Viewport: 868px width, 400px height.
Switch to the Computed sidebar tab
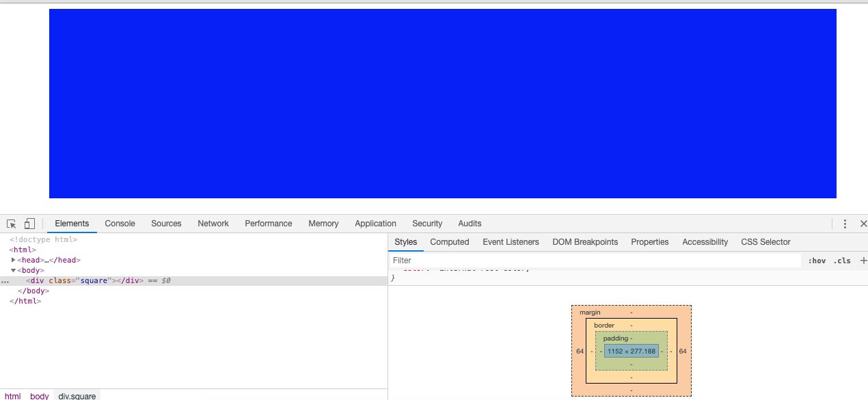(x=450, y=242)
